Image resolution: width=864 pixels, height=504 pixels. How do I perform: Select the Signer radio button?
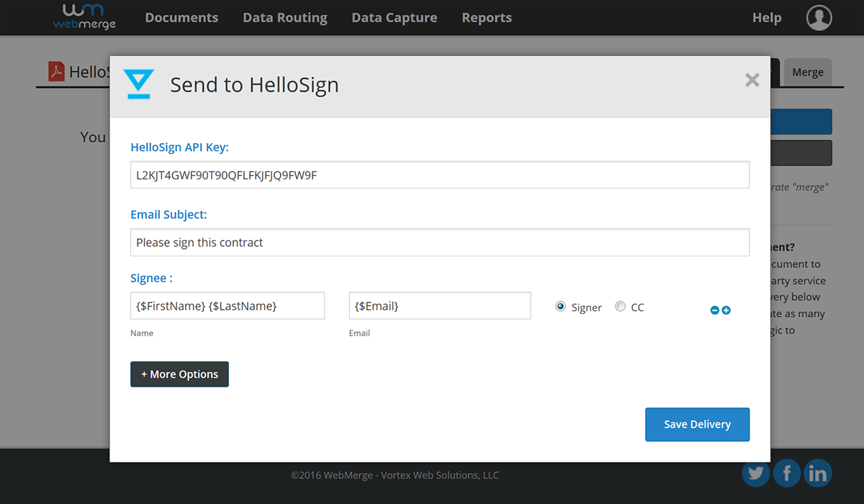point(561,307)
